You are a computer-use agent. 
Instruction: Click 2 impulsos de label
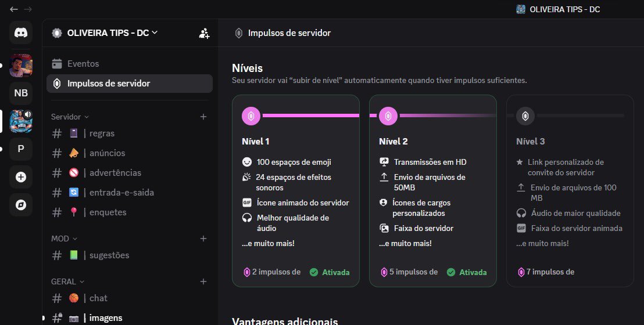coord(272,272)
